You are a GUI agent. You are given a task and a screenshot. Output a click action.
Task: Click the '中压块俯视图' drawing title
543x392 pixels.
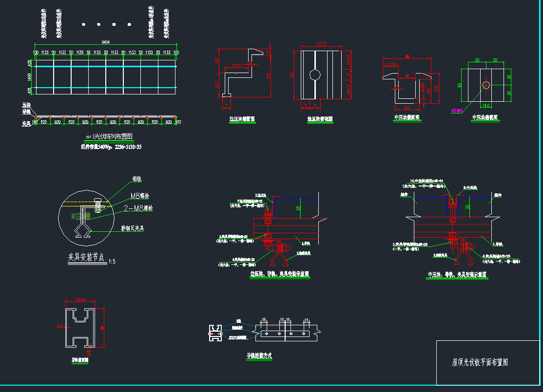click(485, 117)
